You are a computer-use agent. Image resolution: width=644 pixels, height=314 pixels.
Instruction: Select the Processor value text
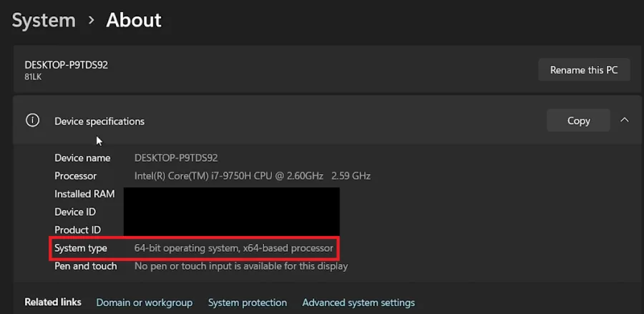[253, 176]
